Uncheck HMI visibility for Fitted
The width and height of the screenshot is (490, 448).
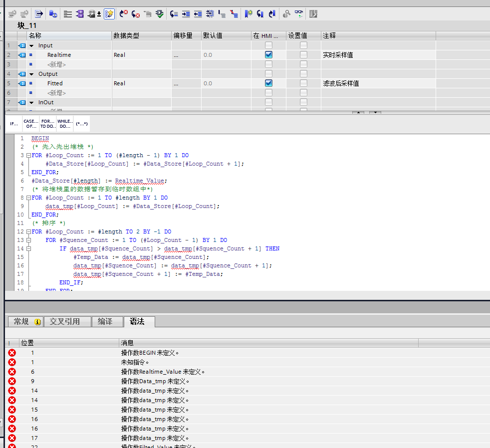coord(268,83)
